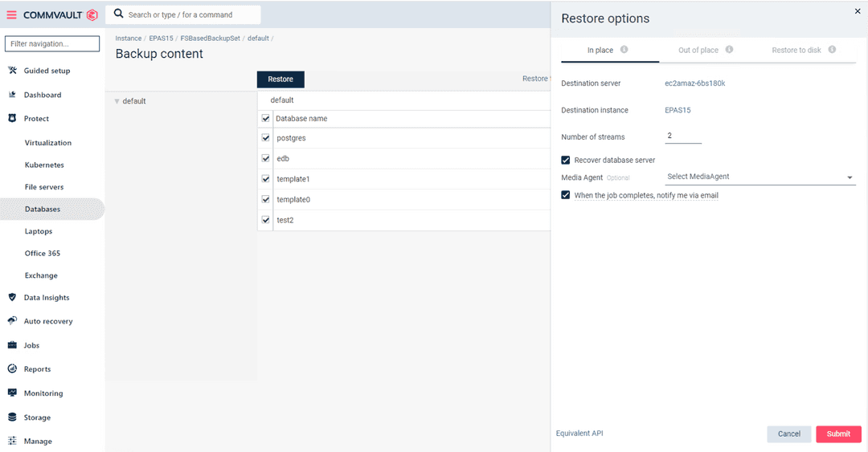Screen dimensions: 868x452
Task: Click the hamburger menu icon
Action: 12,14
